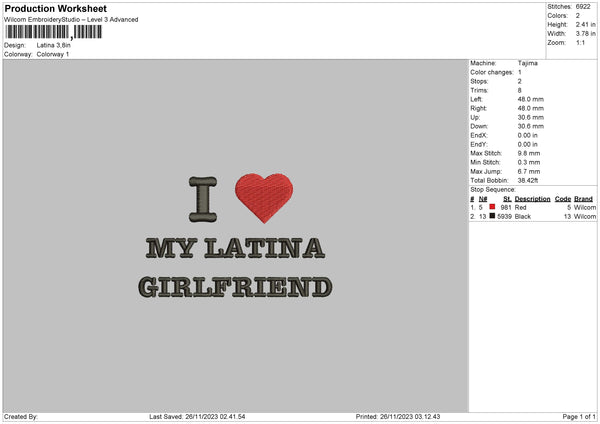Viewport: 600px width, 424px height.
Task: Click the 'Stop Sequence:' label
Action: click(x=493, y=189)
